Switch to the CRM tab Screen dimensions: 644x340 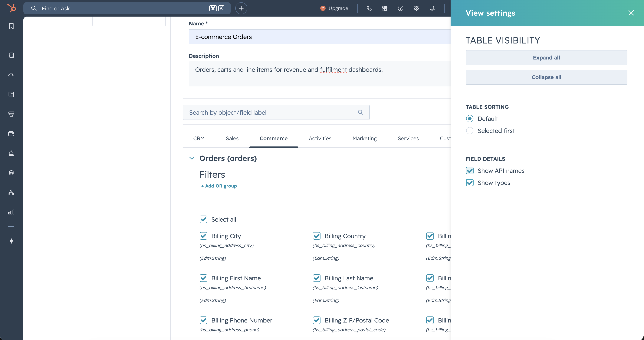click(x=199, y=138)
